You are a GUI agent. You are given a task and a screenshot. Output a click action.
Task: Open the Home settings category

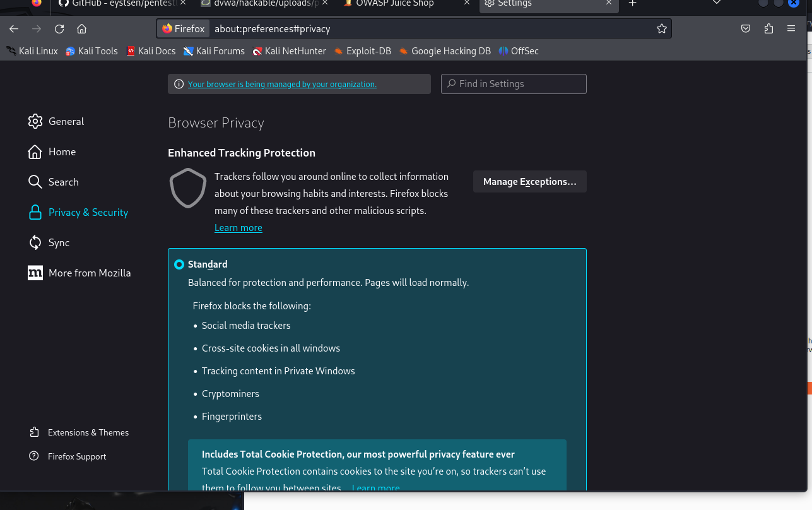52,151
